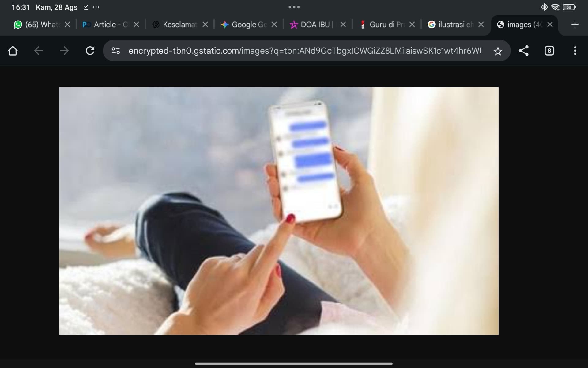Click the displayed phone chat image

(x=279, y=211)
